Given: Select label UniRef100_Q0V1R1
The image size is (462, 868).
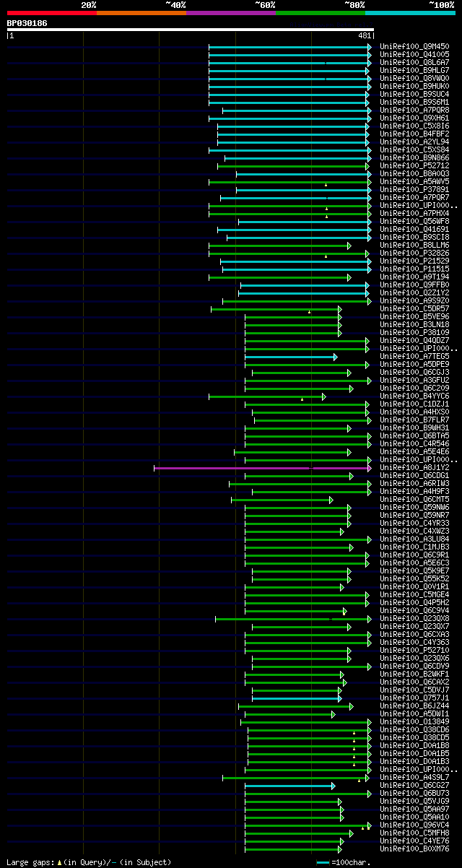Looking at the screenshot, I should 414,586.
